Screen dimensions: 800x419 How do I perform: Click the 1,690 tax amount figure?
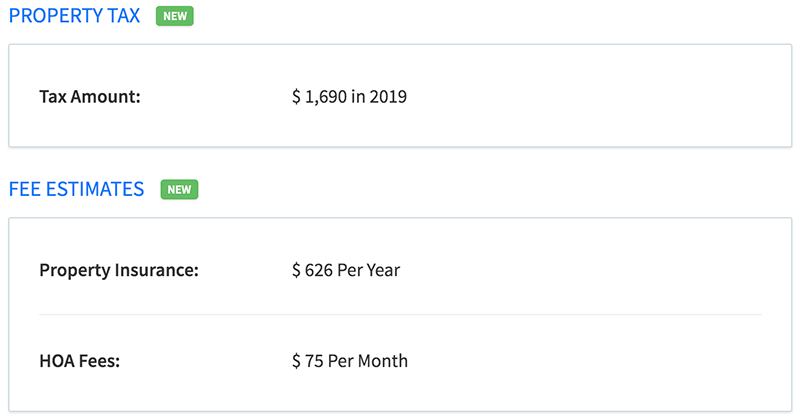[x=326, y=96]
